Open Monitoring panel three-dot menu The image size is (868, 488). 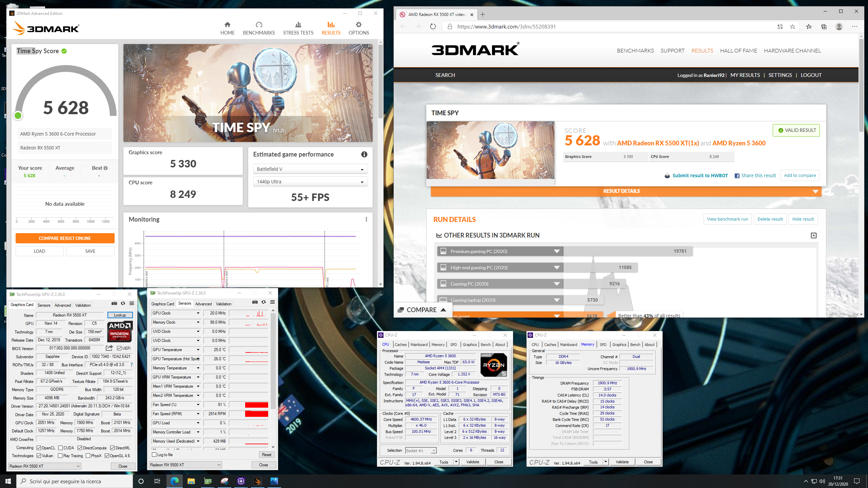coord(366,219)
